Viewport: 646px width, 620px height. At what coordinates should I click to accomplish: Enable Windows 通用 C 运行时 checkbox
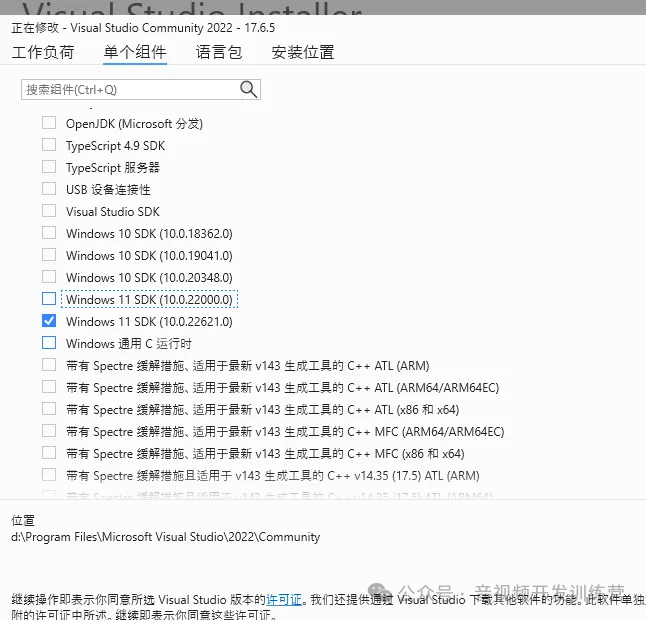pyautogui.click(x=49, y=342)
